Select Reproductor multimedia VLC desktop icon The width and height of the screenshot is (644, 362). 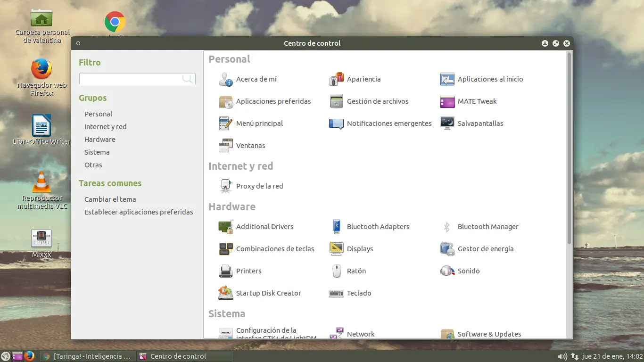41,191
